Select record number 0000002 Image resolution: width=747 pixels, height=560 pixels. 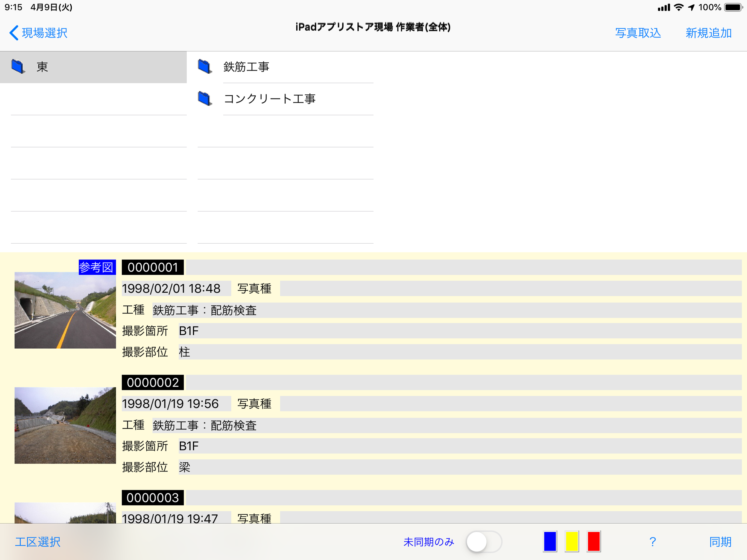[153, 382]
